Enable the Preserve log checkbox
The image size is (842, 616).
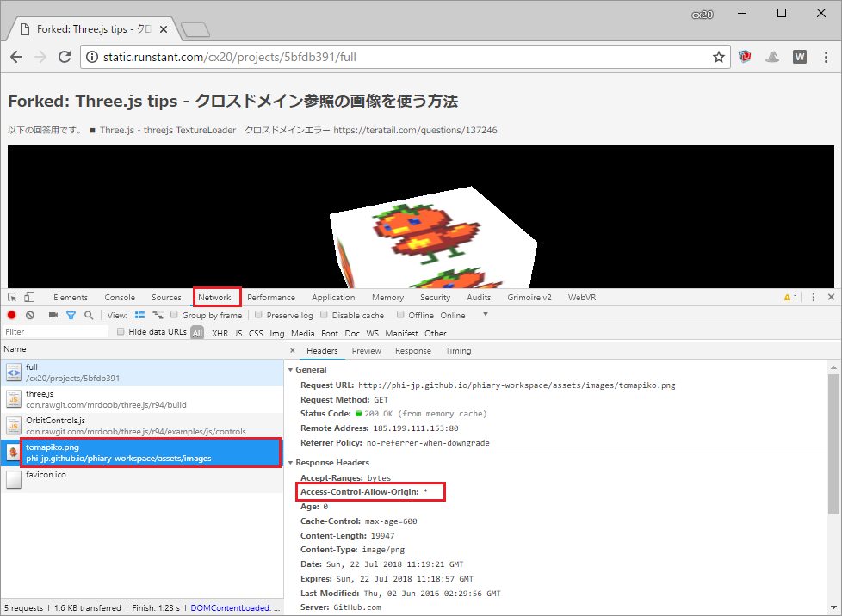[260, 315]
